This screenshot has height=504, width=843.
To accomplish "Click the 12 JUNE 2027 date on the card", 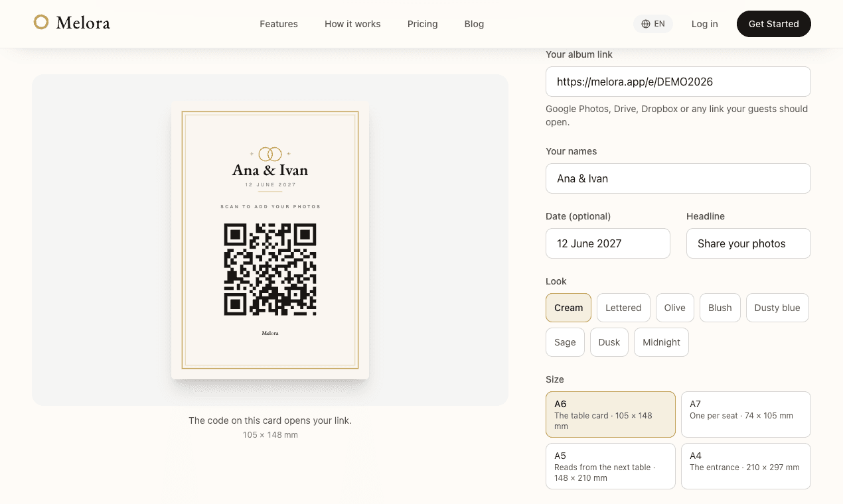I will click(x=270, y=185).
